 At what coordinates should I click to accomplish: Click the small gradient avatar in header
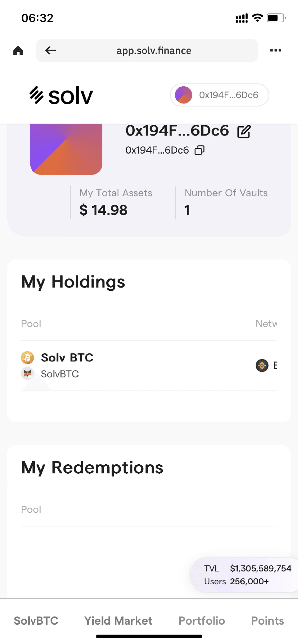pos(184,95)
